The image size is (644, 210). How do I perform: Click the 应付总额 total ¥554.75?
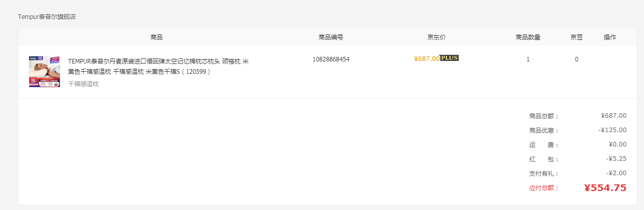605,188
